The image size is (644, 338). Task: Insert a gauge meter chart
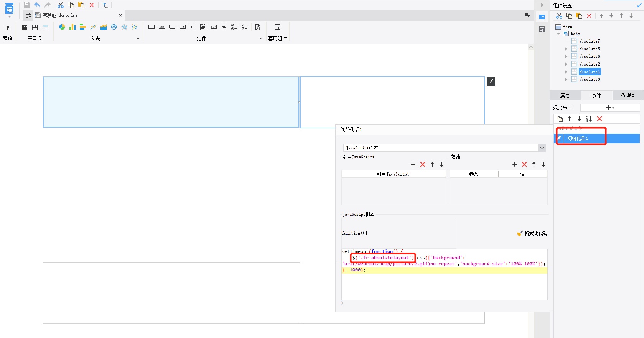114,27
